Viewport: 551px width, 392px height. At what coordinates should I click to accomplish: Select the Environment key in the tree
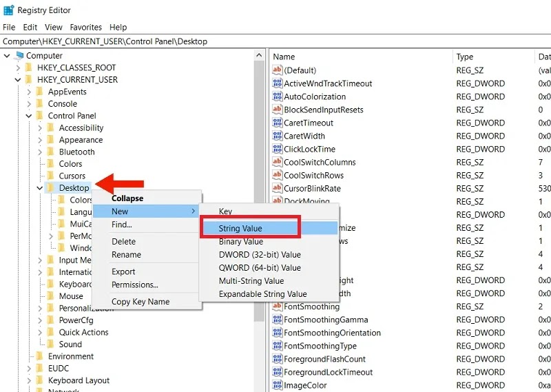(71, 356)
